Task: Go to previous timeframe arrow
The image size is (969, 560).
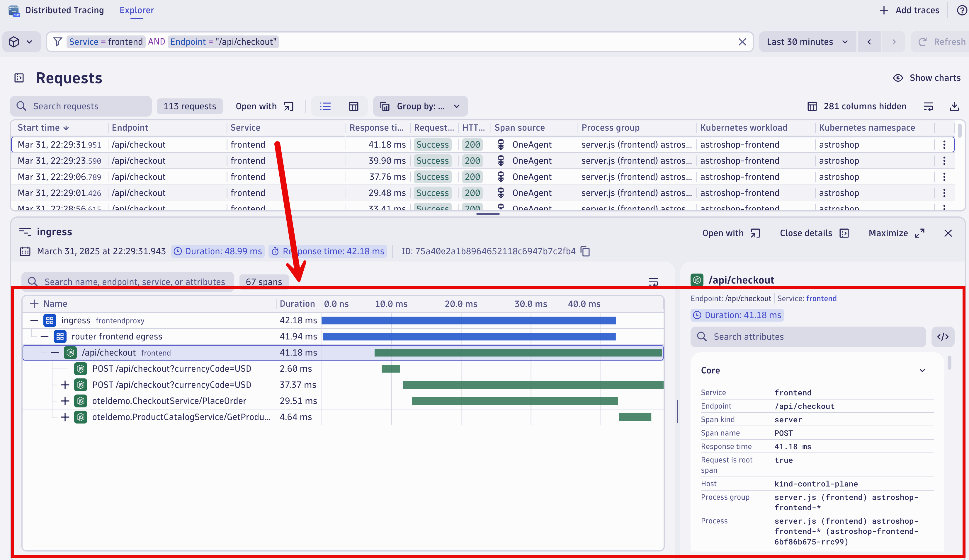Action: tap(869, 42)
